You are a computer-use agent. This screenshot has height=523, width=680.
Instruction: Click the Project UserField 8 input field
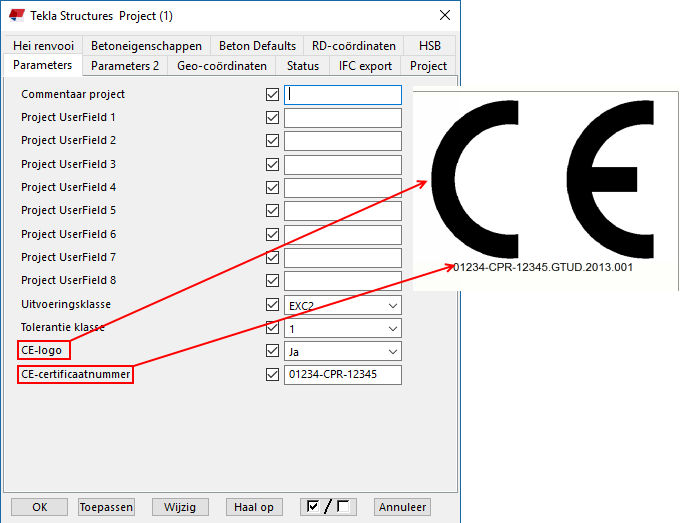coord(343,281)
